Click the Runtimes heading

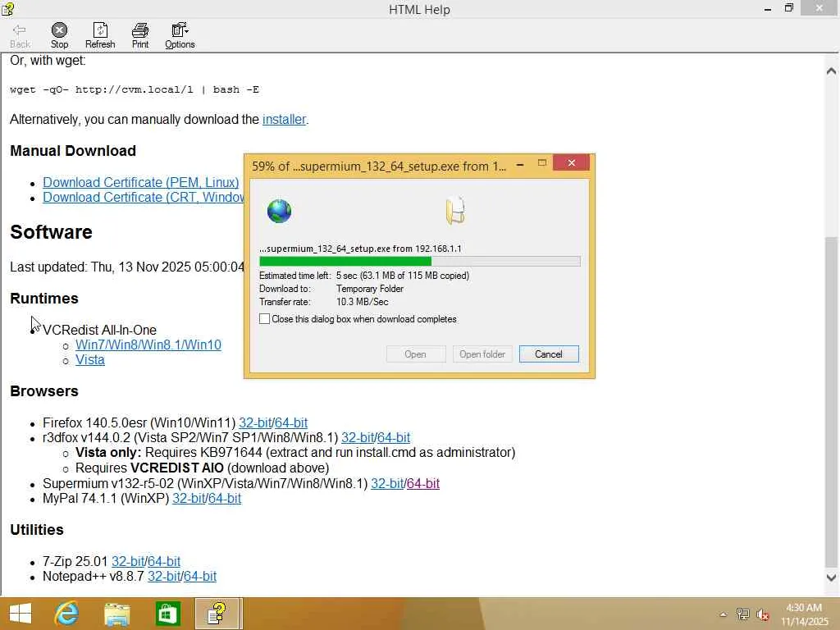[44, 299]
